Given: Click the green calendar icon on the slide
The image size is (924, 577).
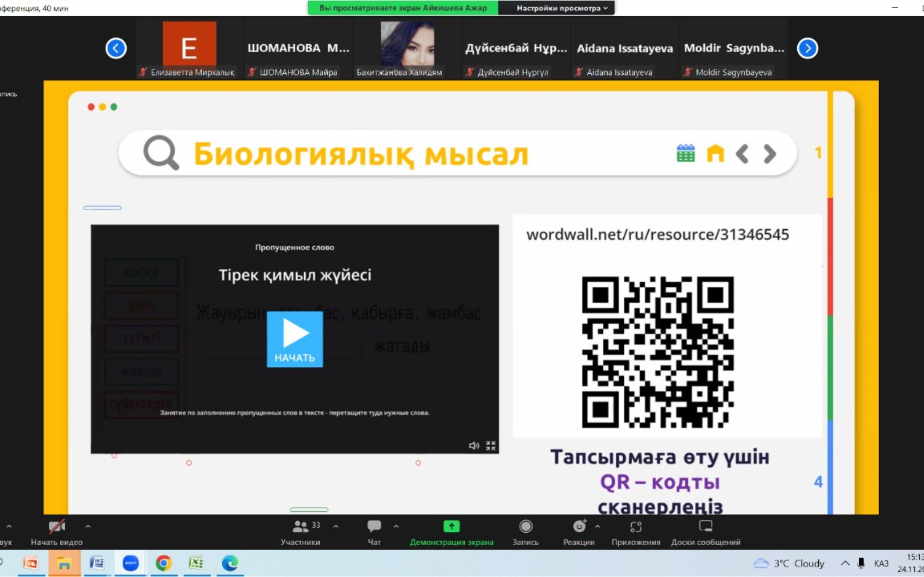Looking at the screenshot, I should coord(685,154).
